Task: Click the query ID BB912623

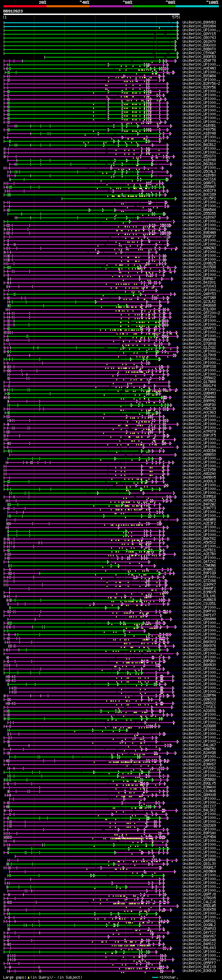Action: coord(13,11)
